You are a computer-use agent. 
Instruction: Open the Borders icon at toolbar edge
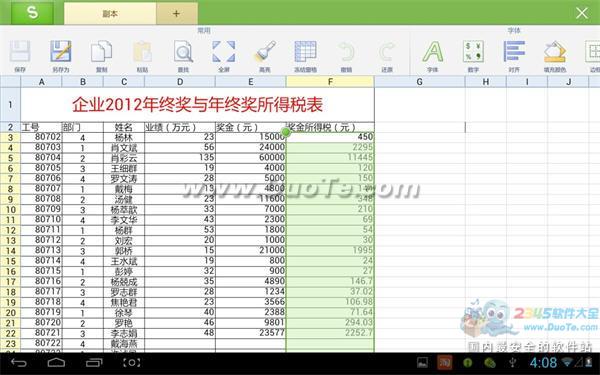click(593, 55)
